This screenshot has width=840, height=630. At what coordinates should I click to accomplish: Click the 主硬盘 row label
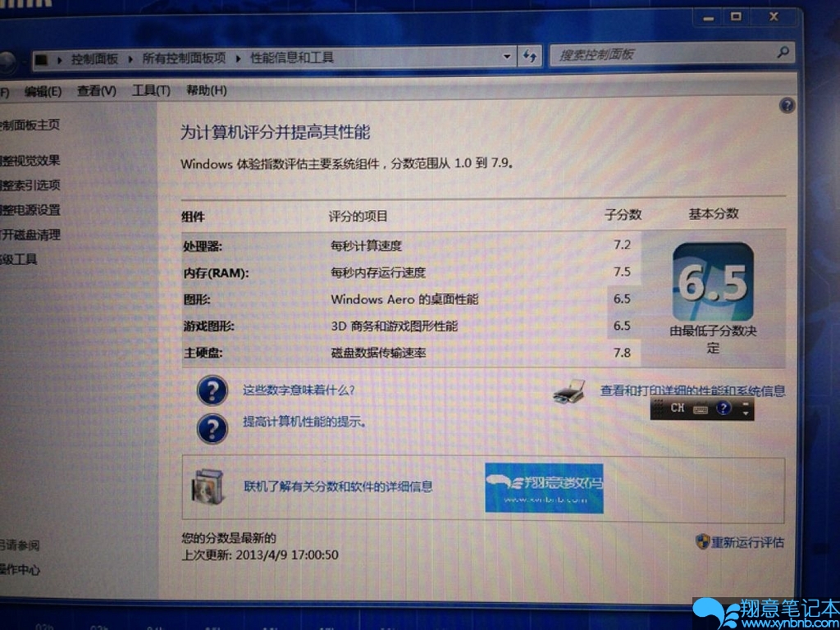click(x=203, y=353)
